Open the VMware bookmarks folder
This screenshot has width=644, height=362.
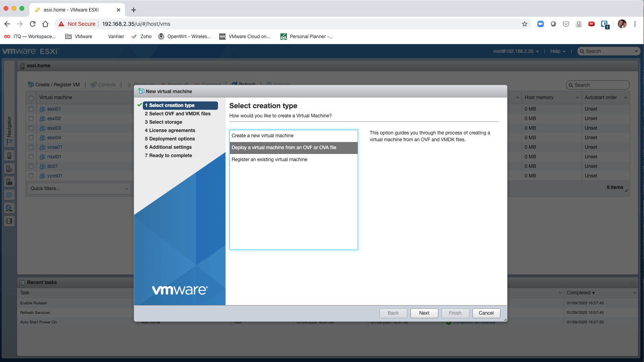point(79,37)
